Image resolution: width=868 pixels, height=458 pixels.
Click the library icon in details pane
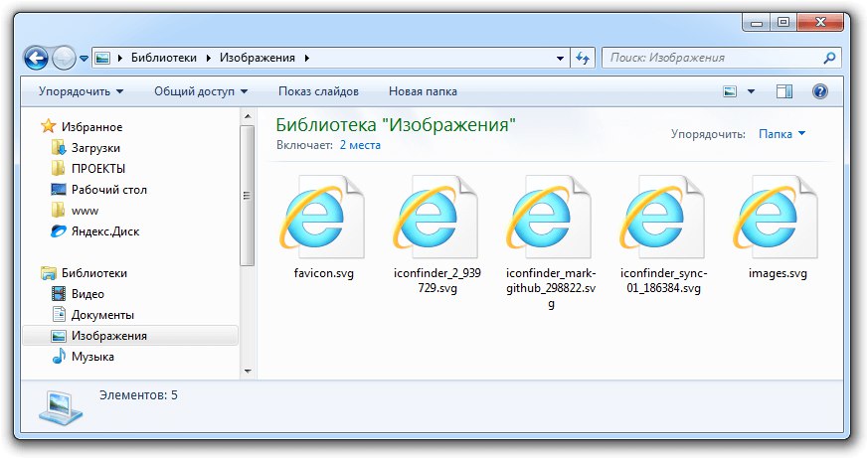[61, 407]
